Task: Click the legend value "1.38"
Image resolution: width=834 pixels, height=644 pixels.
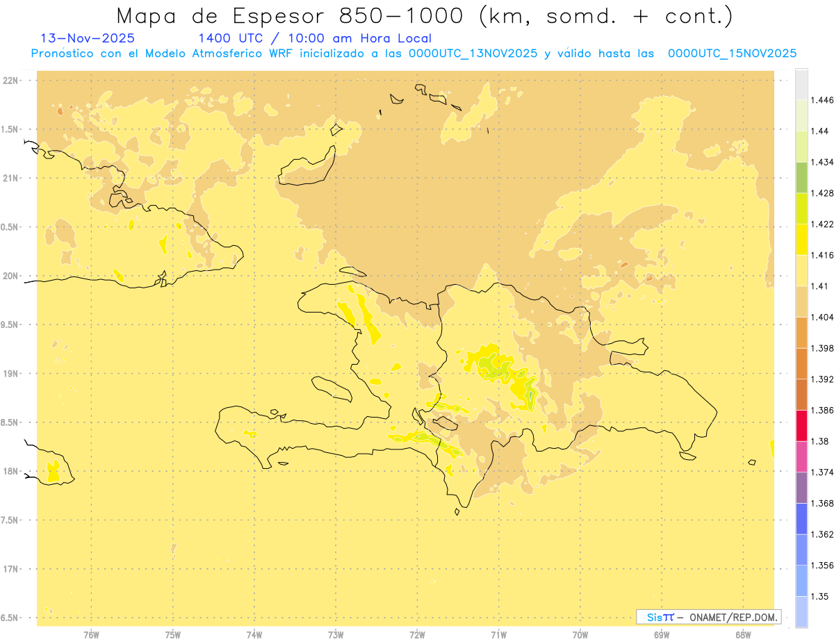Action: 819,441
